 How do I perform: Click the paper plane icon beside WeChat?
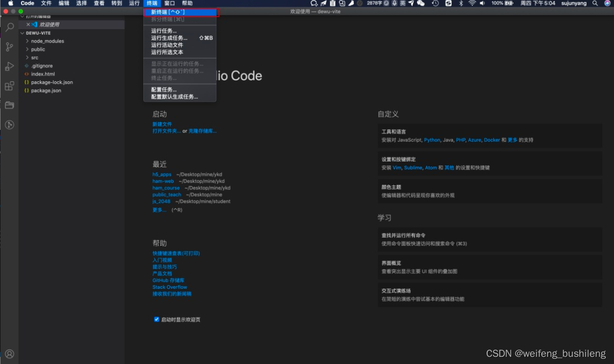411,3
